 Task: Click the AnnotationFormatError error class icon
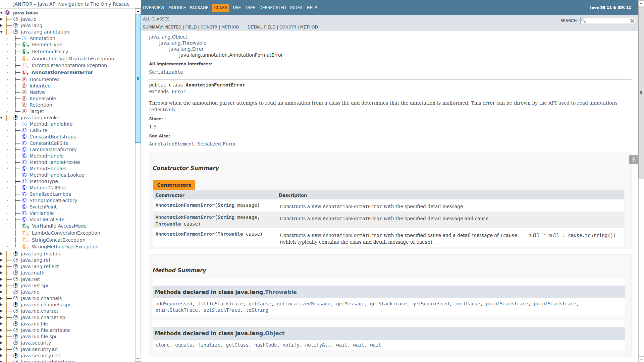click(25, 72)
